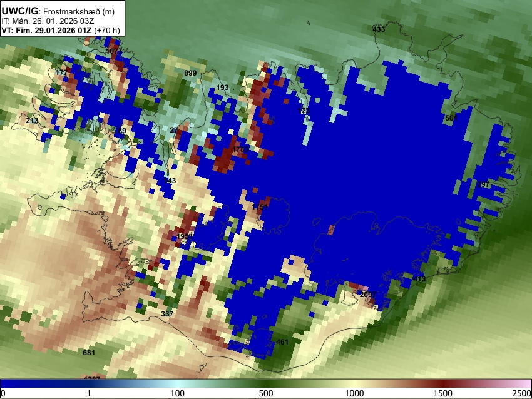The width and height of the screenshot is (532, 399).
Task: Click the 'UWC/IG: Frostmarkshæð (m)' title
Action: (58, 11)
